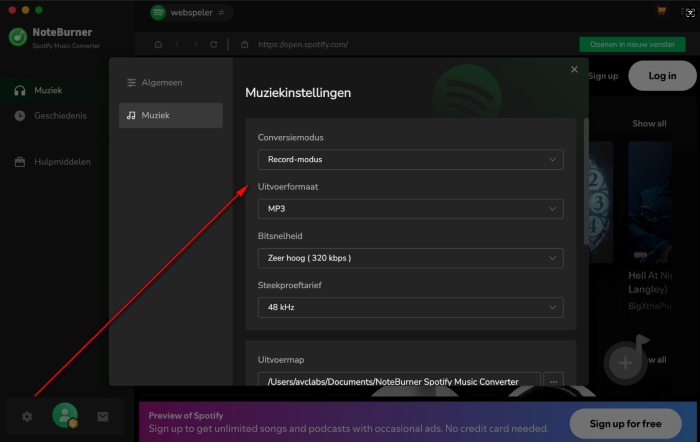Open Hulpmiddelen in the sidebar
This screenshot has width=700, height=442.
pyautogui.click(x=62, y=161)
